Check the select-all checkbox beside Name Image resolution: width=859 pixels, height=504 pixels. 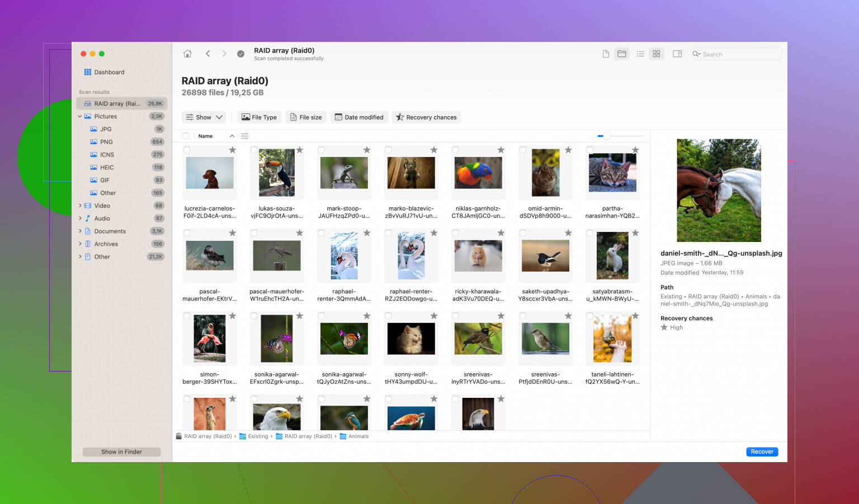coord(186,136)
